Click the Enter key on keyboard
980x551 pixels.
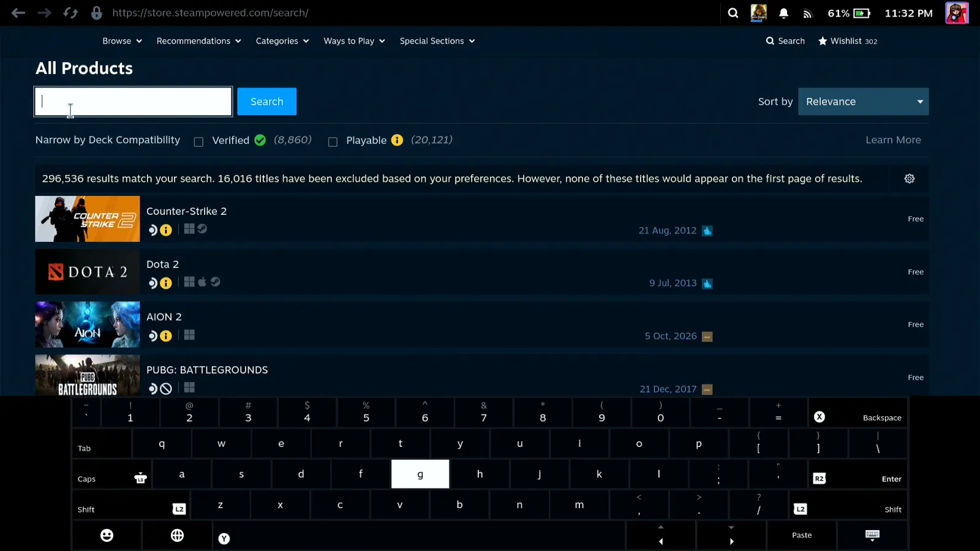pos(858,474)
